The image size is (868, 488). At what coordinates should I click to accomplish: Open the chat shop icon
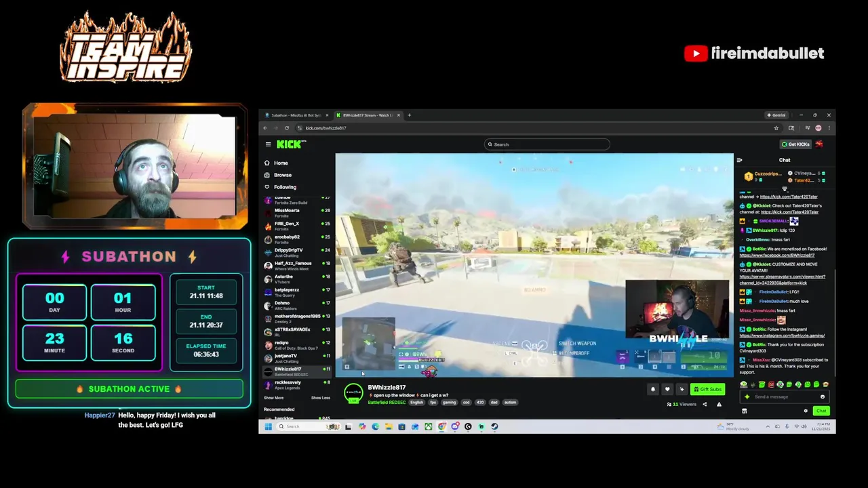(x=744, y=411)
